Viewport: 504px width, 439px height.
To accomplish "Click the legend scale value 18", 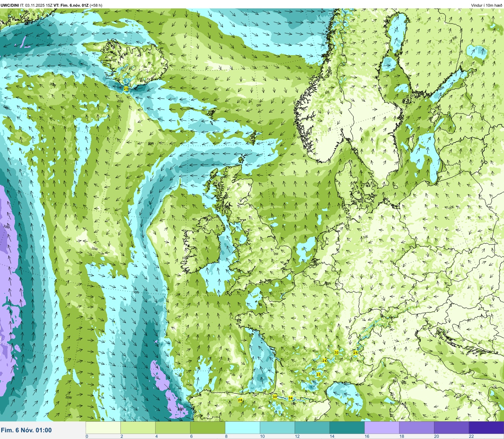I will click(x=402, y=436).
